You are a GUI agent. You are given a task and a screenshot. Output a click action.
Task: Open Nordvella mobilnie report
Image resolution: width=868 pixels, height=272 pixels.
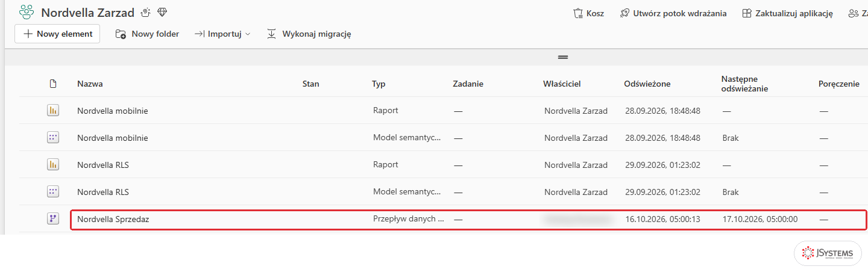coord(112,111)
